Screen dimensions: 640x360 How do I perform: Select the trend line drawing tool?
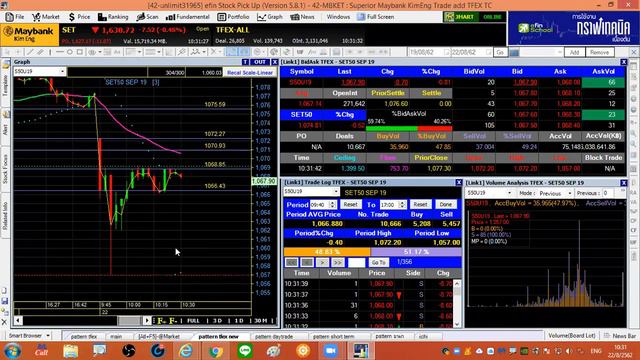(x=30, y=52)
